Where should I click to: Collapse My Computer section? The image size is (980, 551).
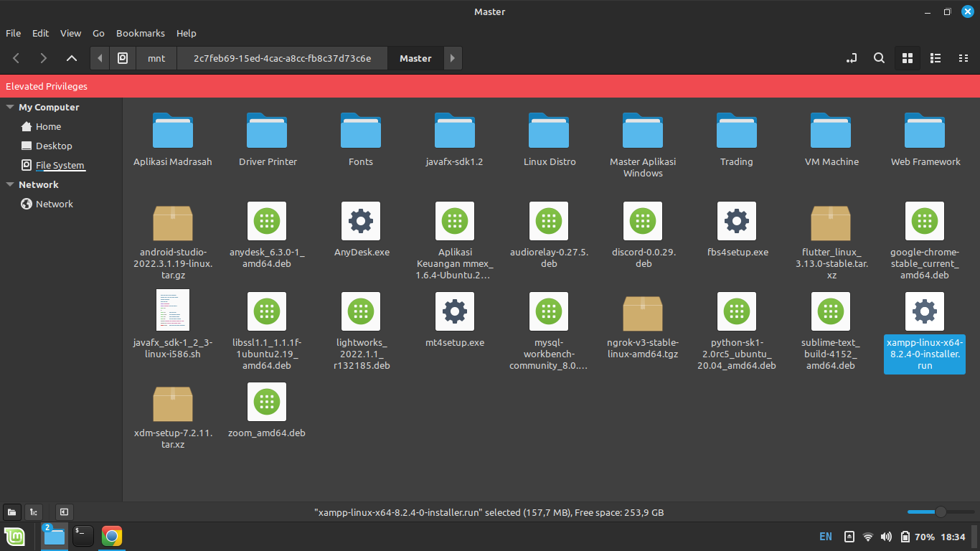[x=10, y=107]
